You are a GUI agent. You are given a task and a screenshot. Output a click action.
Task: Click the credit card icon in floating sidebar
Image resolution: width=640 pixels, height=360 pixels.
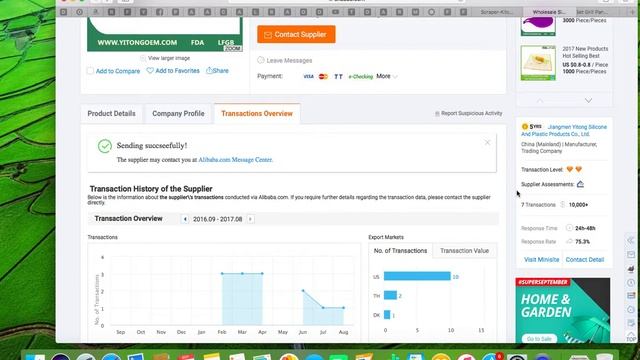point(631,296)
